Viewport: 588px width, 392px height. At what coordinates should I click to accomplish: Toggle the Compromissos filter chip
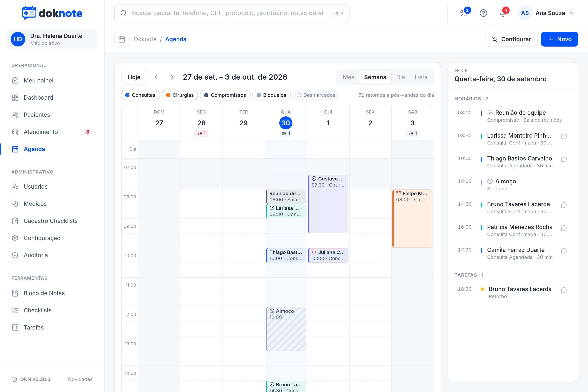point(225,95)
